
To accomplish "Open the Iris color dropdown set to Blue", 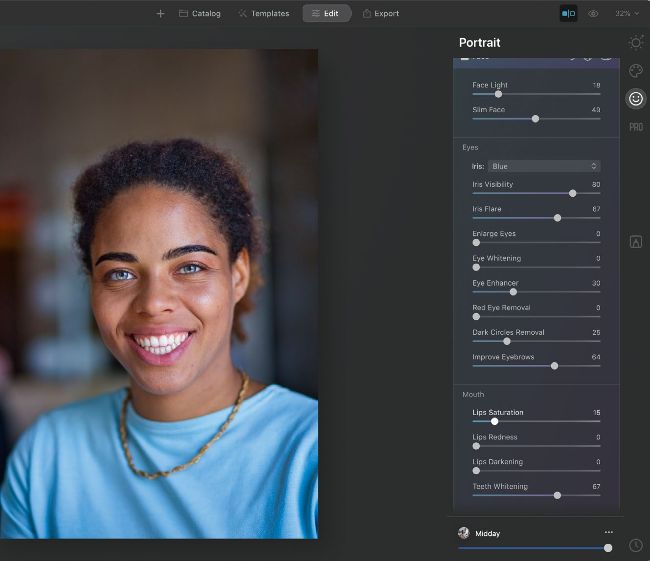I will (544, 166).
